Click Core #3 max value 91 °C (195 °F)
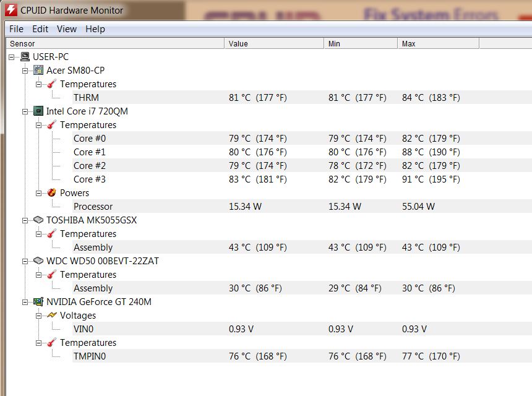Image resolution: width=532 pixels, height=396 pixels. (x=431, y=179)
